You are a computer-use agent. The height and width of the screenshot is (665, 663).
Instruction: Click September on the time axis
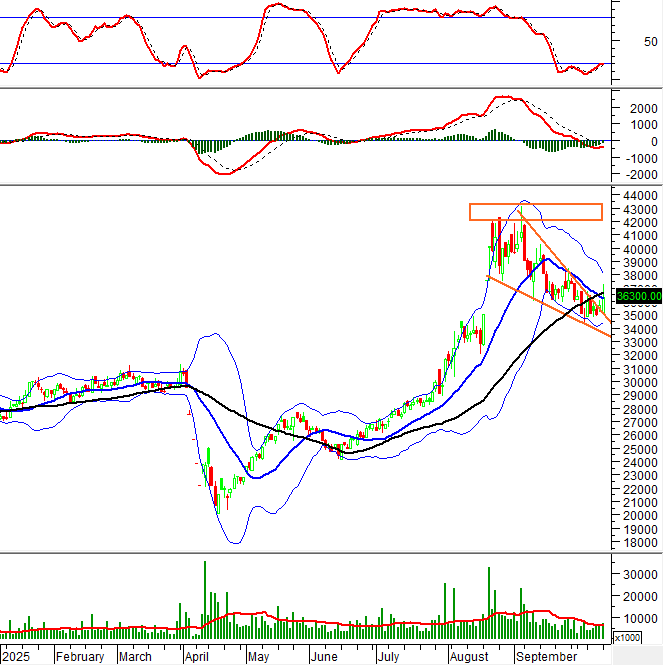(x=546, y=657)
